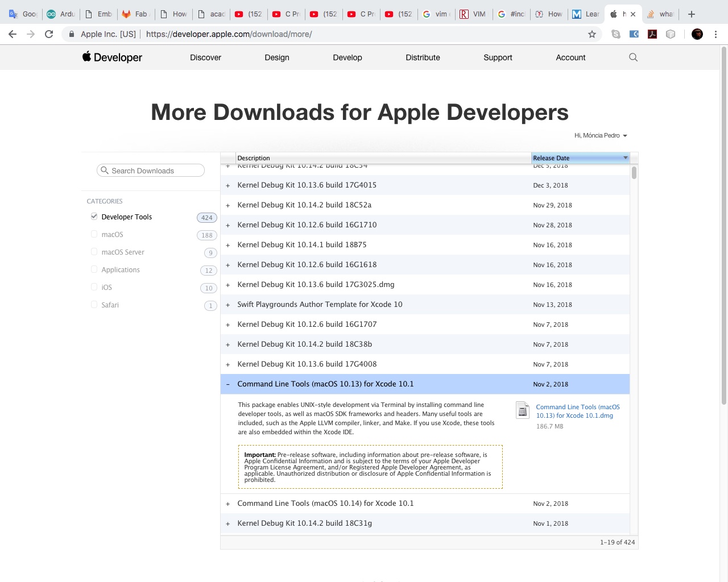Check the Applications category
This screenshot has width=728, height=582.
pyautogui.click(x=94, y=269)
